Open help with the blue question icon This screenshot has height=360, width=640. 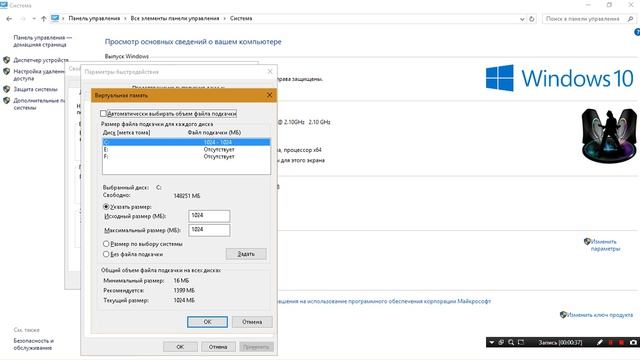[x=637, y=32]
